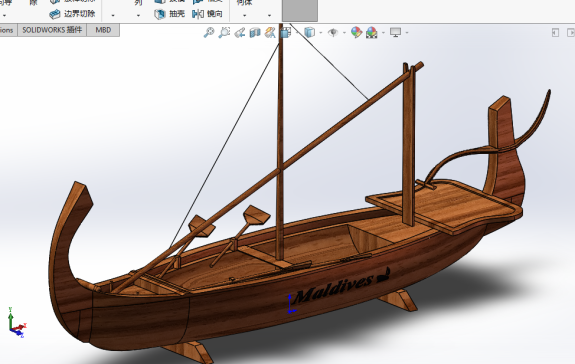Click the Maldives text on the hull
The height and width of the screenshot is (364, 575).
(x=334, y=287)
